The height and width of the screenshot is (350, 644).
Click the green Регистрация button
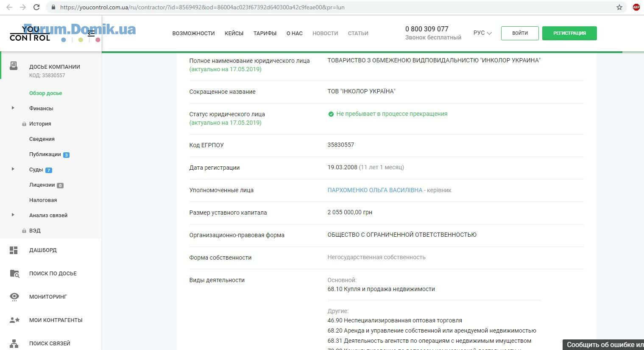tap(569, 33)
